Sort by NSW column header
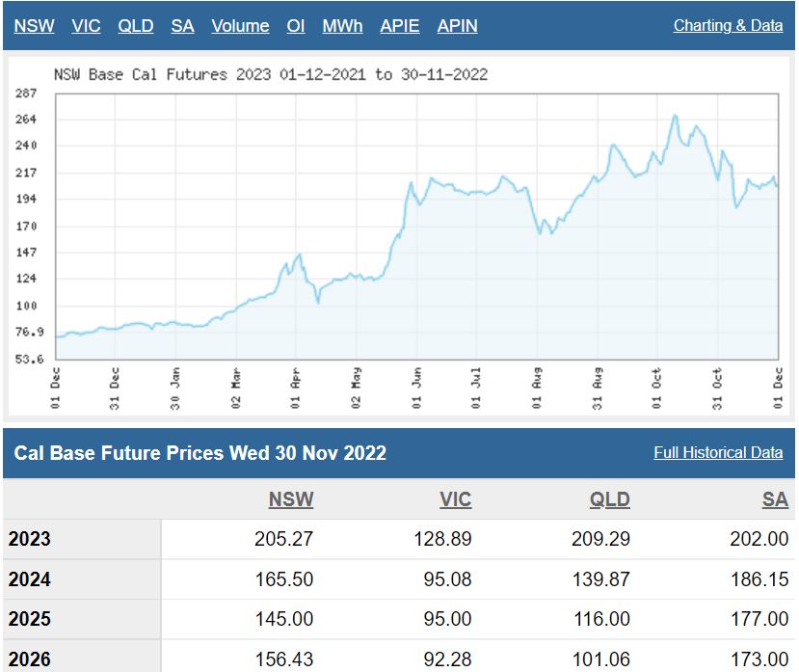Image resolution: width=799 pixels, height=672 pixels. [291, 499]
